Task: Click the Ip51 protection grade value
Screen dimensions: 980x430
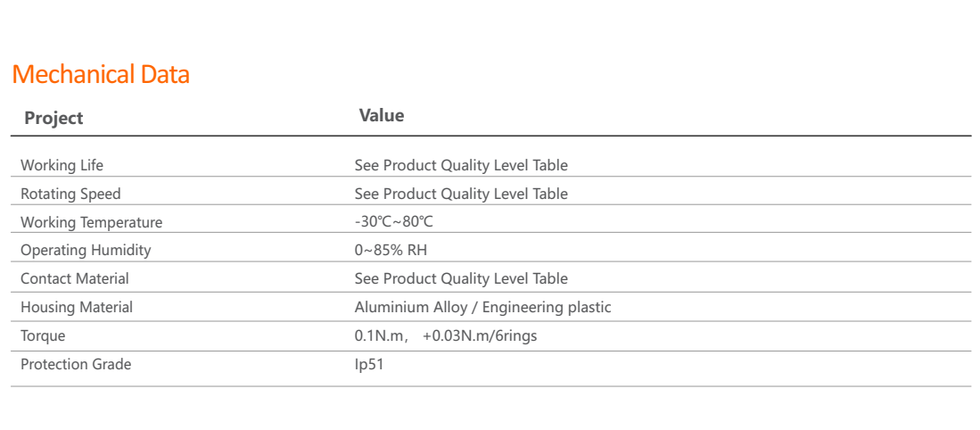Action: (368, 364)
